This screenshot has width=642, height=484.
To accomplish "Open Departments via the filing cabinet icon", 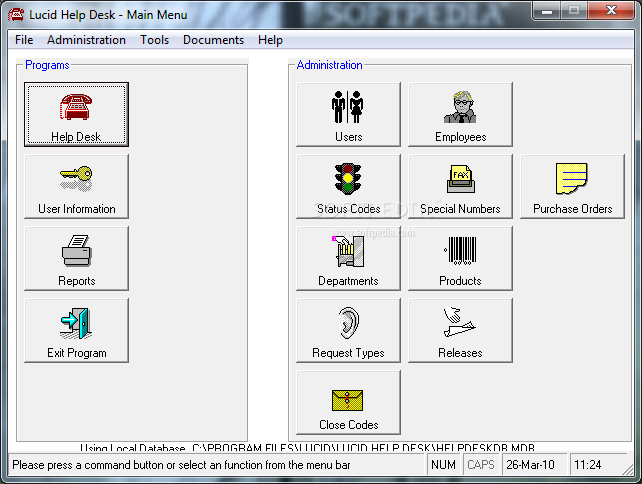I will pyautogui.click(x=348, y=258).
